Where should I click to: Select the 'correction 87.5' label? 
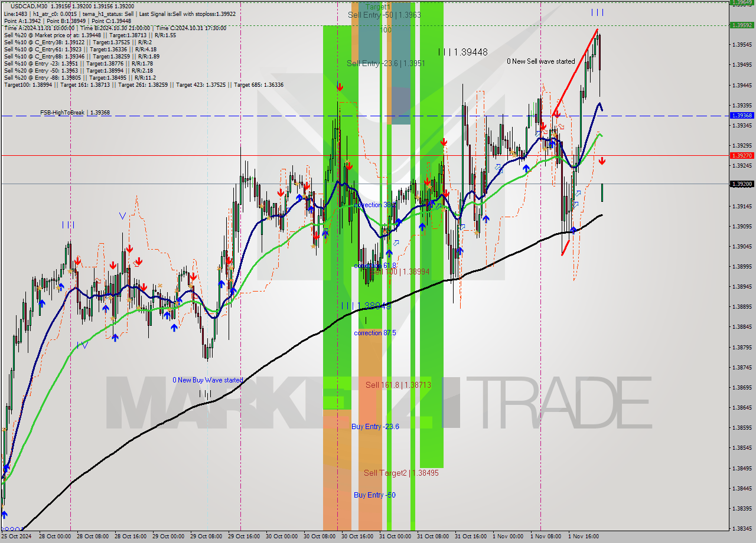click(x=375, y=333)
